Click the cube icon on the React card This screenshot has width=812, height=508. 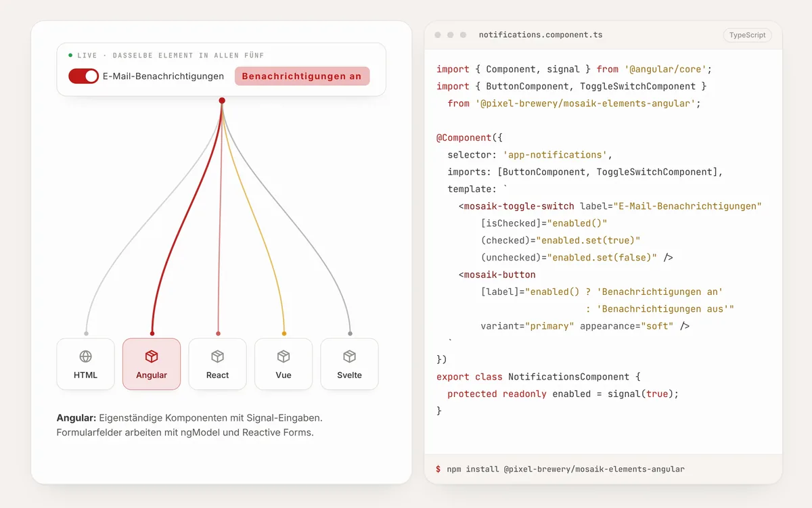[x=217, y=356]
